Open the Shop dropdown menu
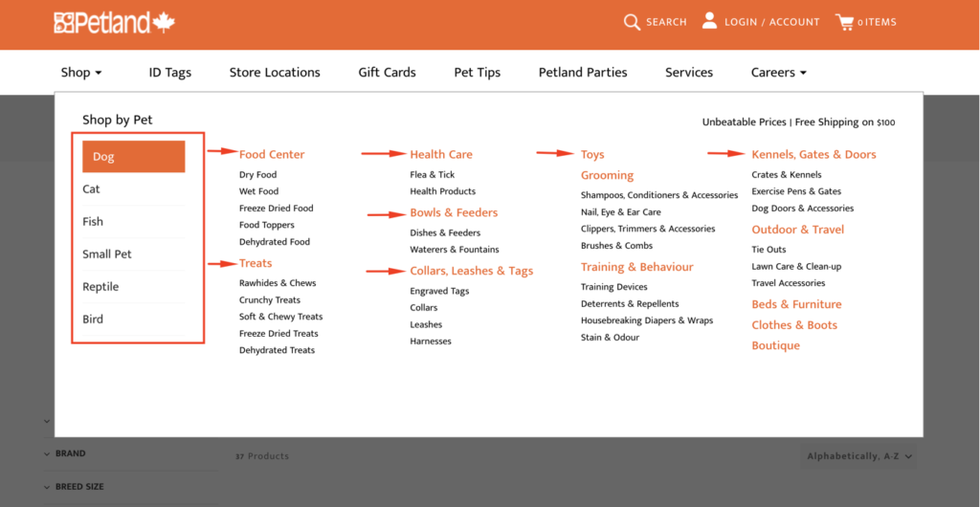This screenshot has width=980, height=507. [x=81, y=73]
